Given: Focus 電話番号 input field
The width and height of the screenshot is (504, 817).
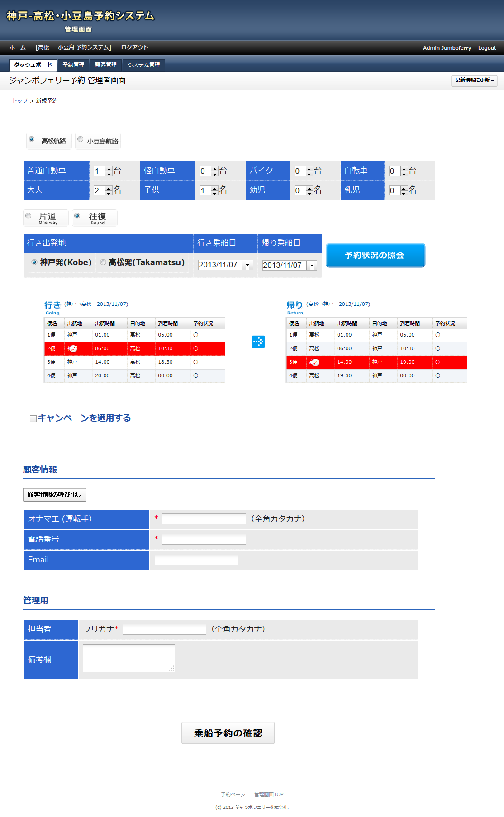Looking at the screenshot, I should [x=204, y=539].
